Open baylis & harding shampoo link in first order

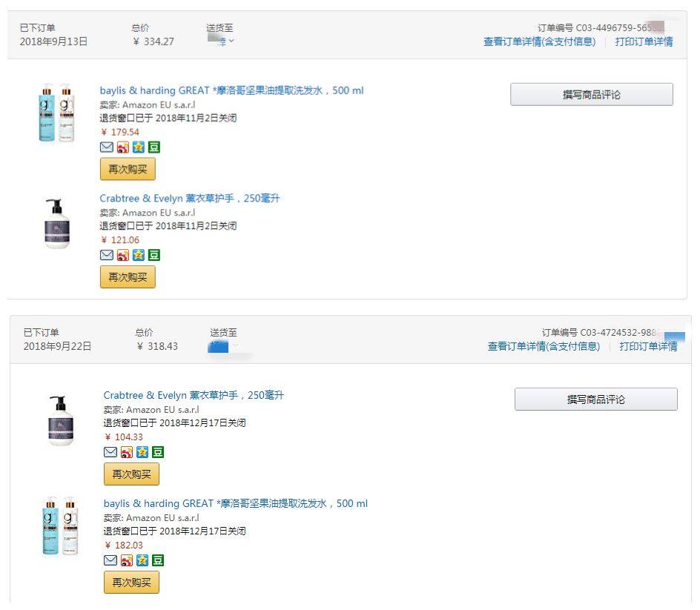pyautogui.click(x=231, y=90)
